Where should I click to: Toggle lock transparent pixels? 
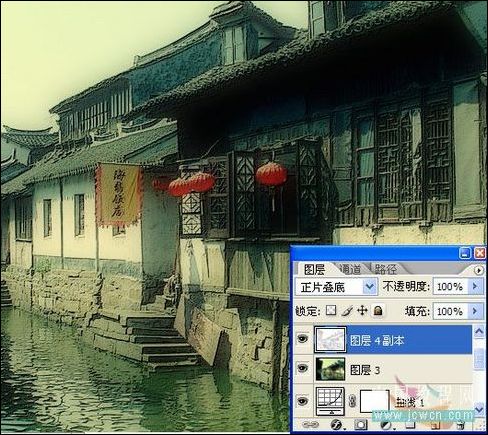(331, 311)
